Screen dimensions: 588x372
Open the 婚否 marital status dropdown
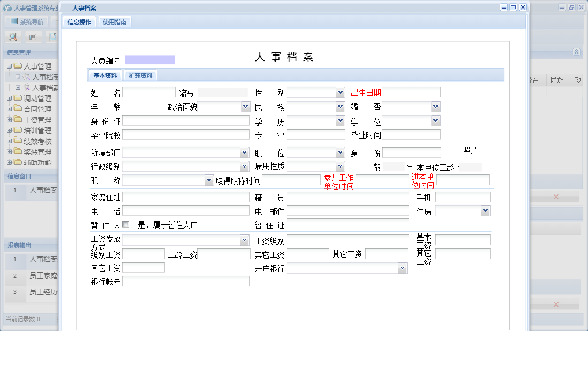click(x=435, y=106)
